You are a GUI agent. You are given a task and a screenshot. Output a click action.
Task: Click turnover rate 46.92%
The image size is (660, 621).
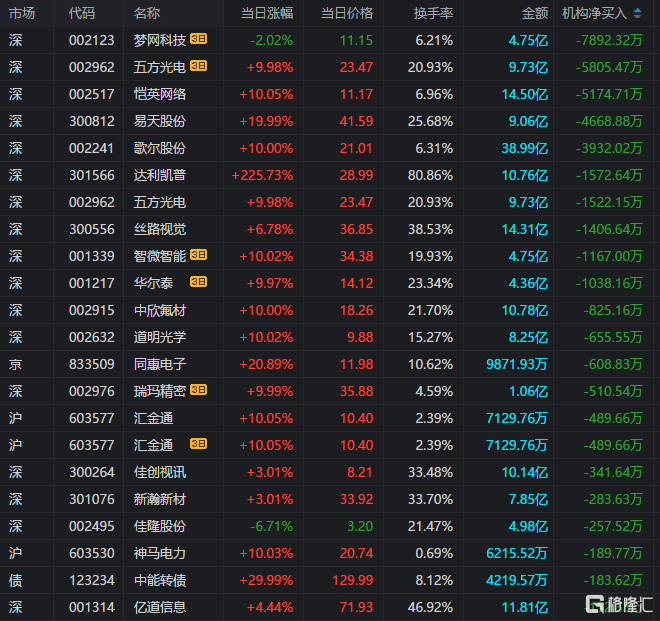(430, 607)
